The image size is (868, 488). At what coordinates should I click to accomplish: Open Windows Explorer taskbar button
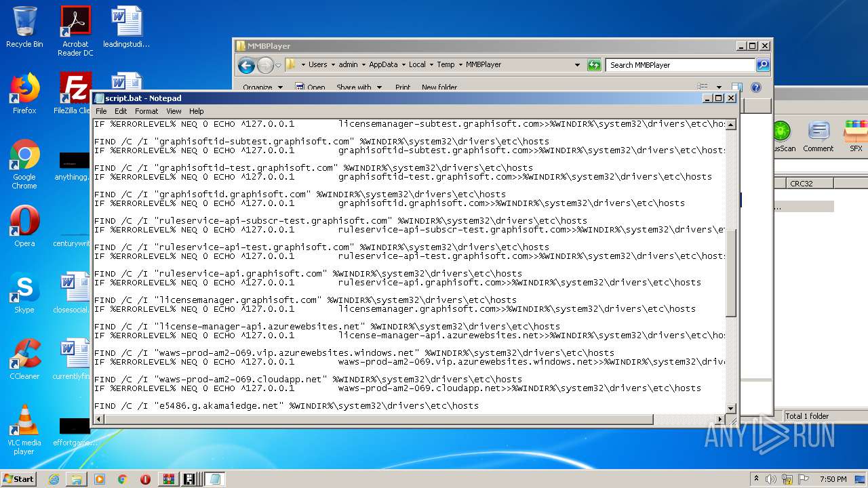(77, 479)
